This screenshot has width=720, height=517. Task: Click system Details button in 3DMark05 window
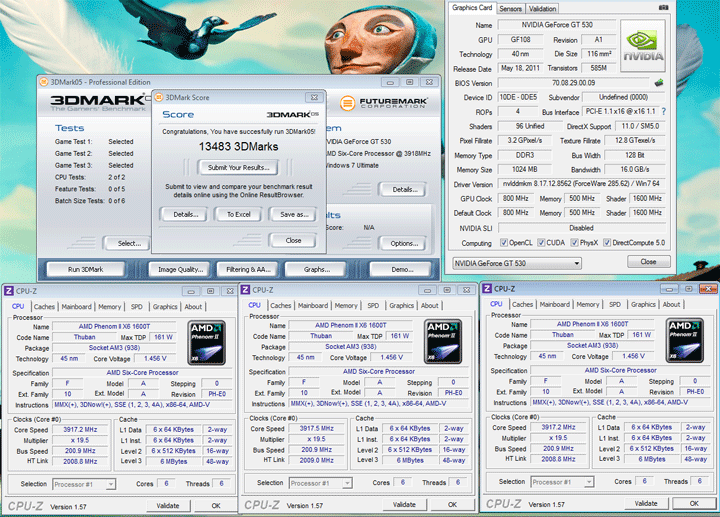click(x=405, y=189)
